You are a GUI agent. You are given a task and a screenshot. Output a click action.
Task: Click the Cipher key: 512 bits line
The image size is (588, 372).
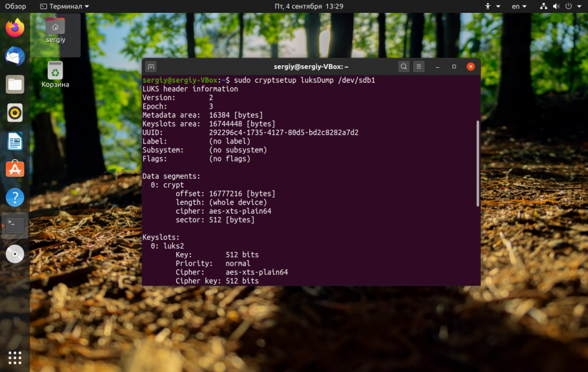click(217, 281)
